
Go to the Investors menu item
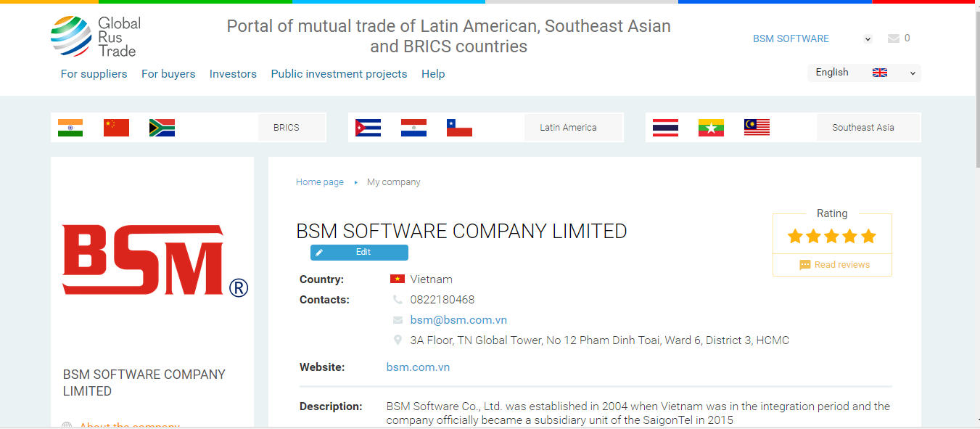tap(233, 74)
